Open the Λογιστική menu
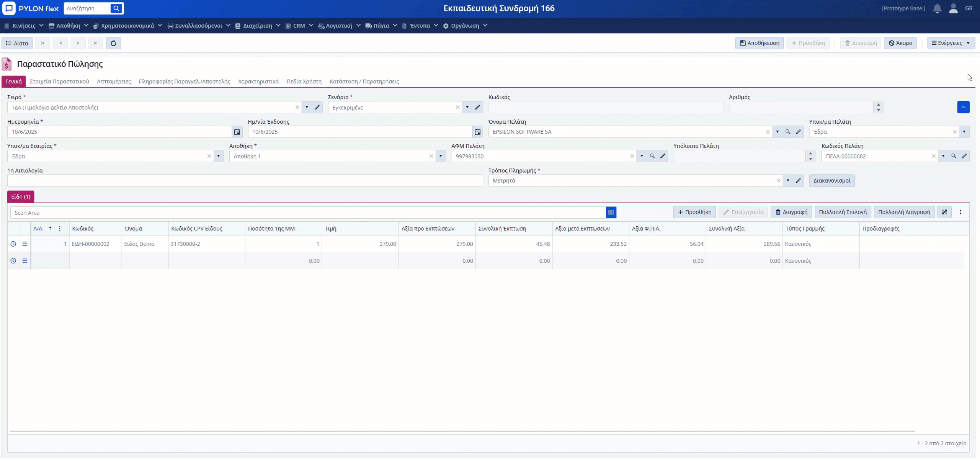Viewport: 980px width, 461px height. pyautogui.click(x=339, y=26)
